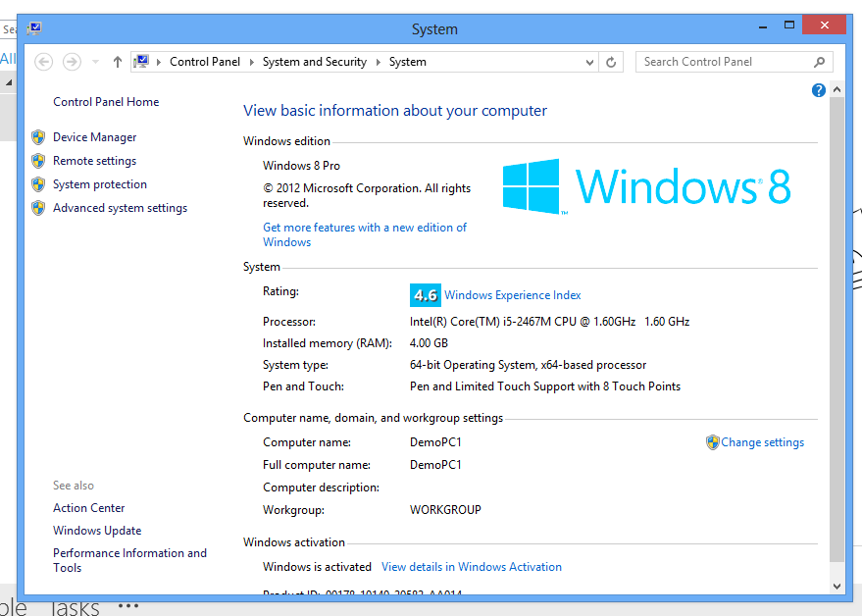Click the DemoPC1 computer name value

435,442
